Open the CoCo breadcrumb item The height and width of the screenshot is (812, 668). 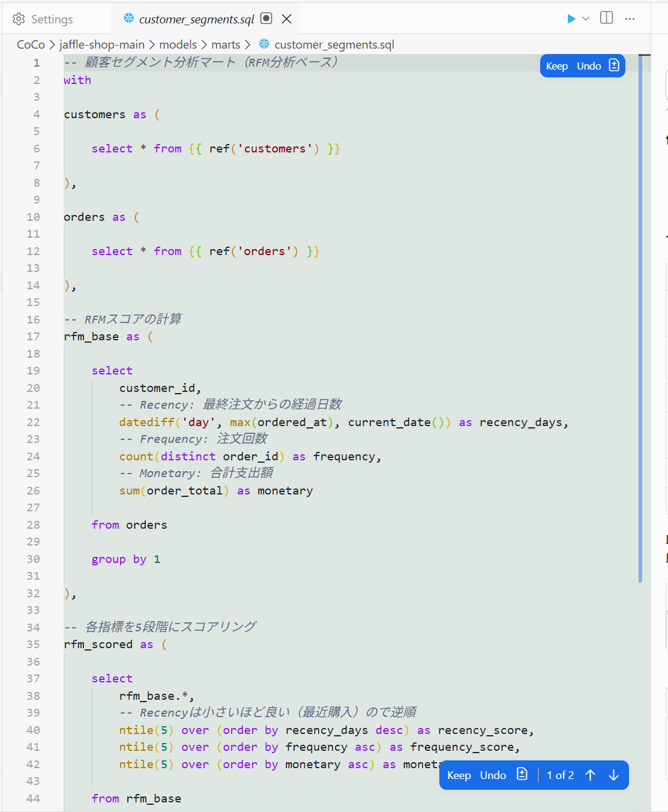click(31, 44)
